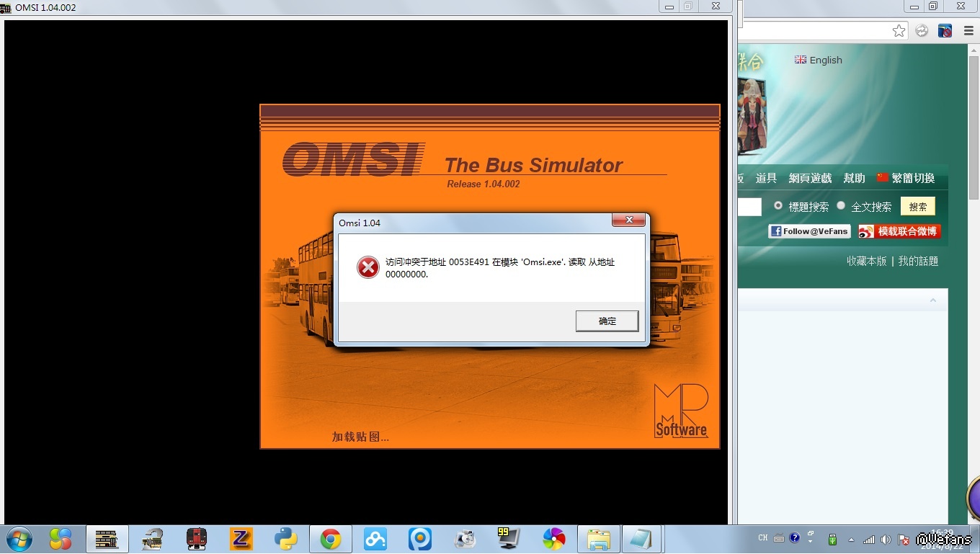Open network signal tray icon
980x554 pixels.
pos(869,539)
